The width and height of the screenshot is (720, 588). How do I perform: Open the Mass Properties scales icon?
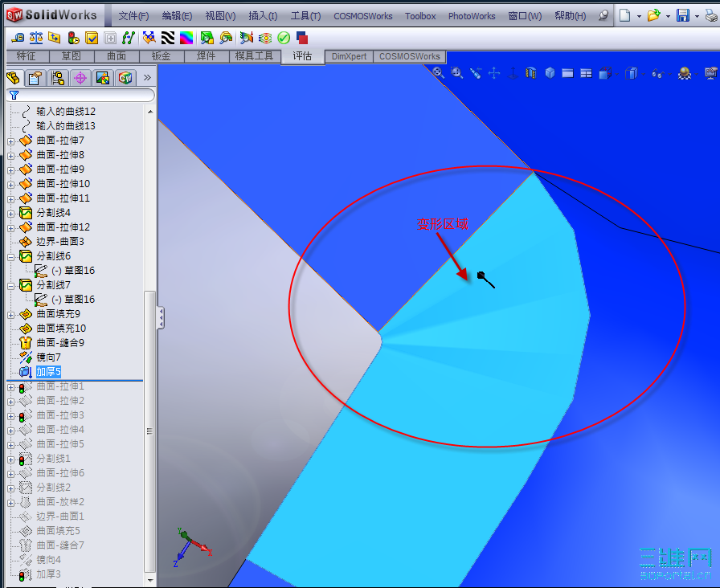point(36,38)
